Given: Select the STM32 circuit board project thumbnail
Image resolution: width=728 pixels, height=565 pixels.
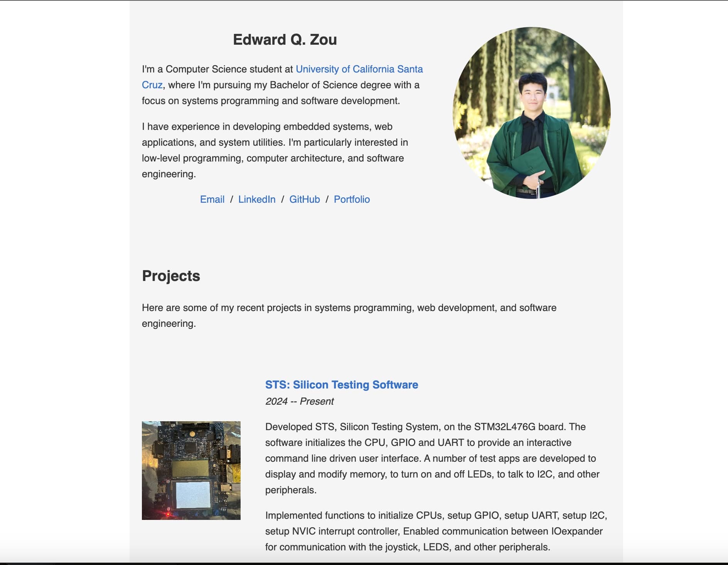Looking at the screenshot, I should coord(191,471).
